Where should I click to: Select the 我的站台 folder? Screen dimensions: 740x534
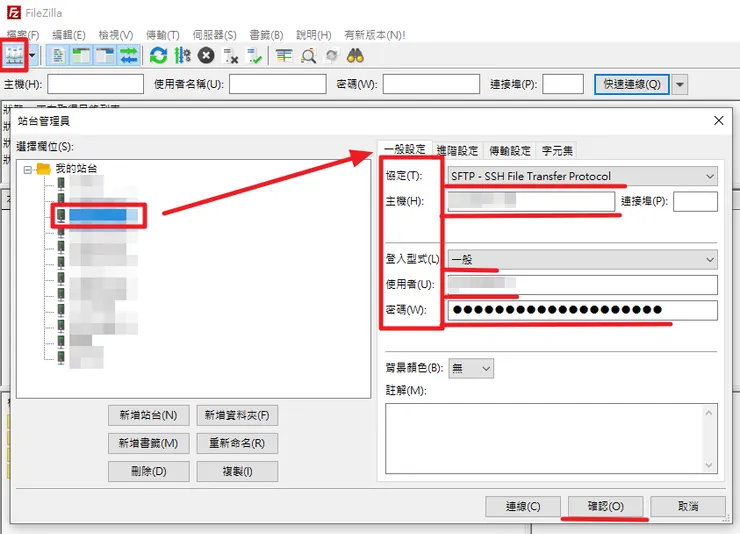point(76,168)
